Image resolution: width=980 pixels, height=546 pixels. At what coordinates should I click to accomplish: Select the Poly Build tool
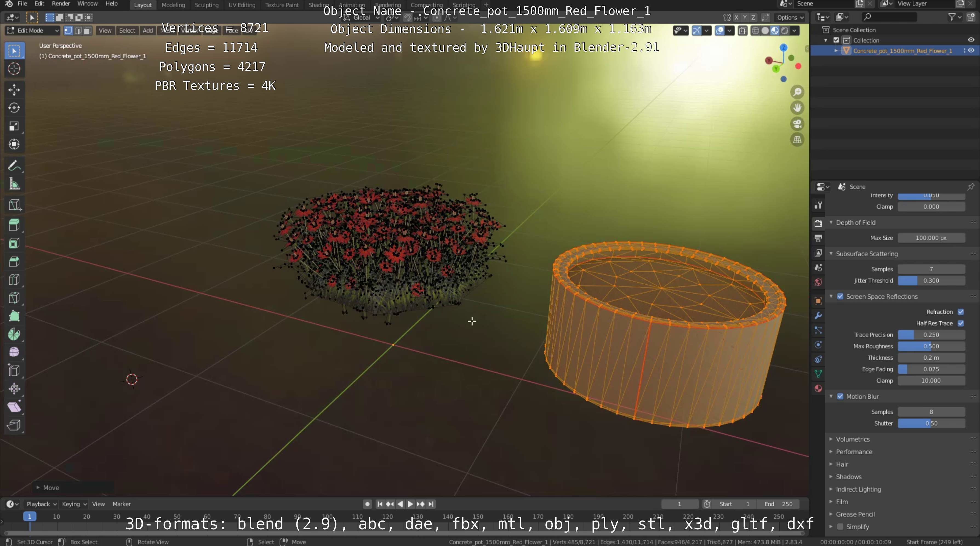tap(14, 316)
